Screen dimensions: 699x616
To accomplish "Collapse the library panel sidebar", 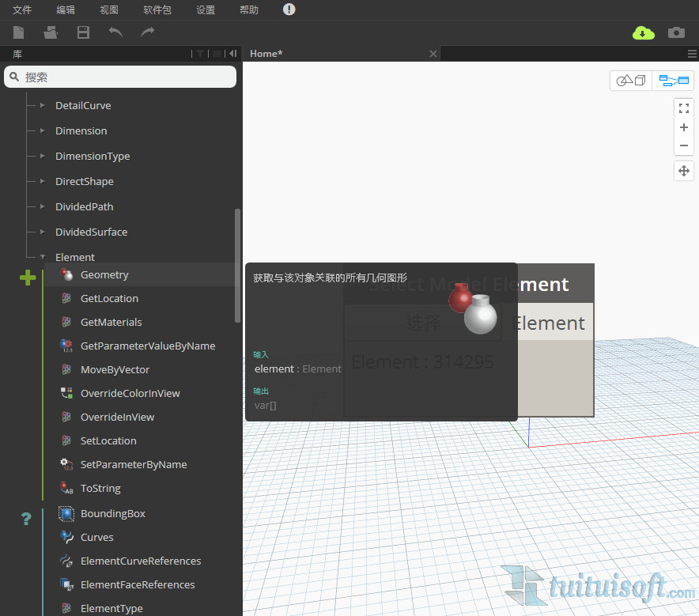I will click(233, 54).
